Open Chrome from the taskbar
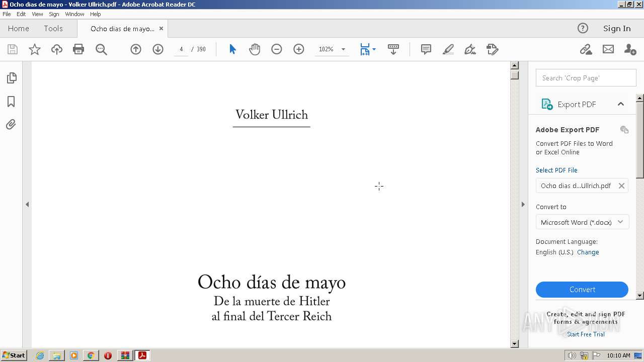Screen dimensions: 644x362 pyautogui.click(x=91, y=355)
